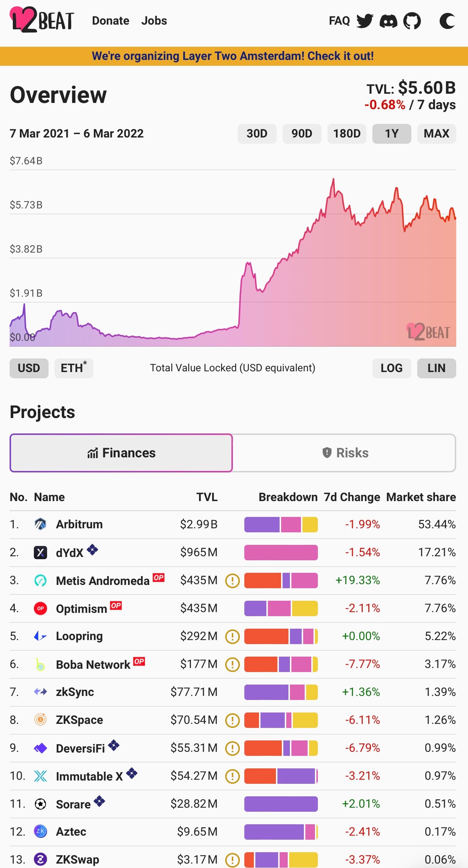
Task: Click the TVL column header
Action: [207, 497]
